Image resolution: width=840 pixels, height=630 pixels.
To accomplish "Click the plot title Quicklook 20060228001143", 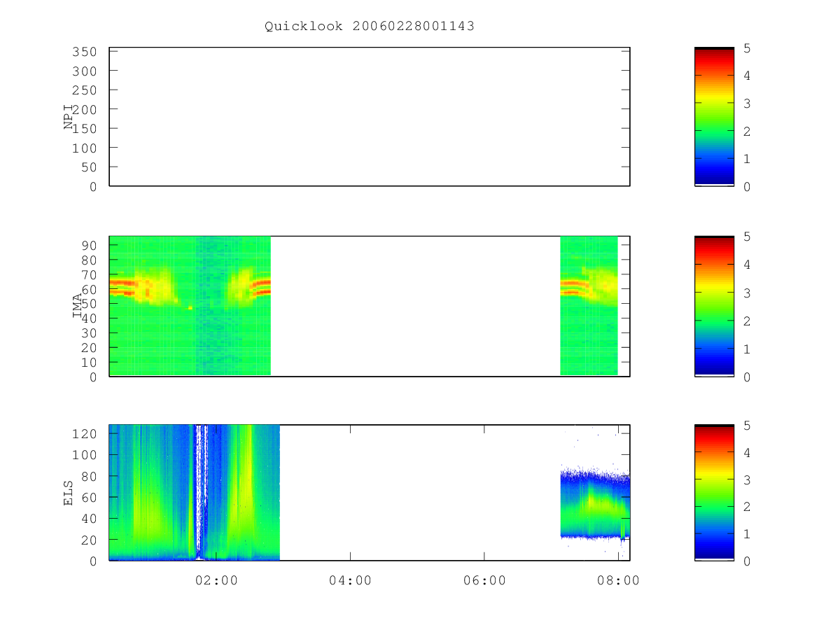I will pyautogui.click(x=370, y=26).
